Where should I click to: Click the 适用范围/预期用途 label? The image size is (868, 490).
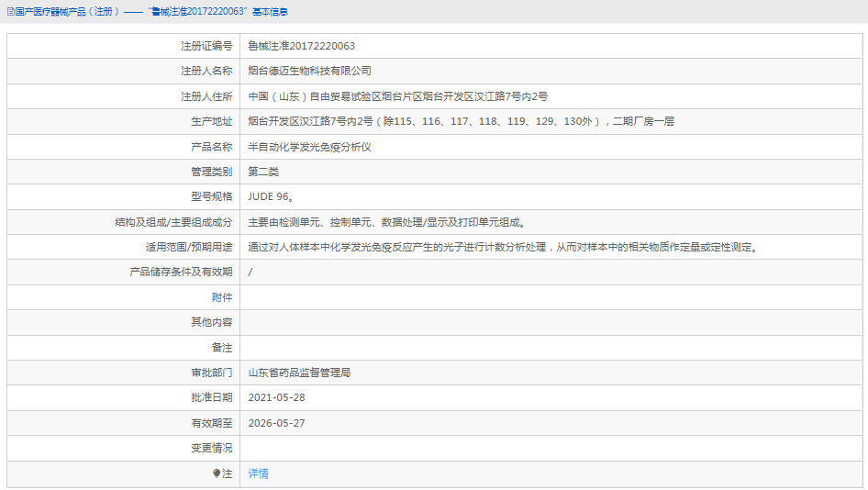pos(189,247)
